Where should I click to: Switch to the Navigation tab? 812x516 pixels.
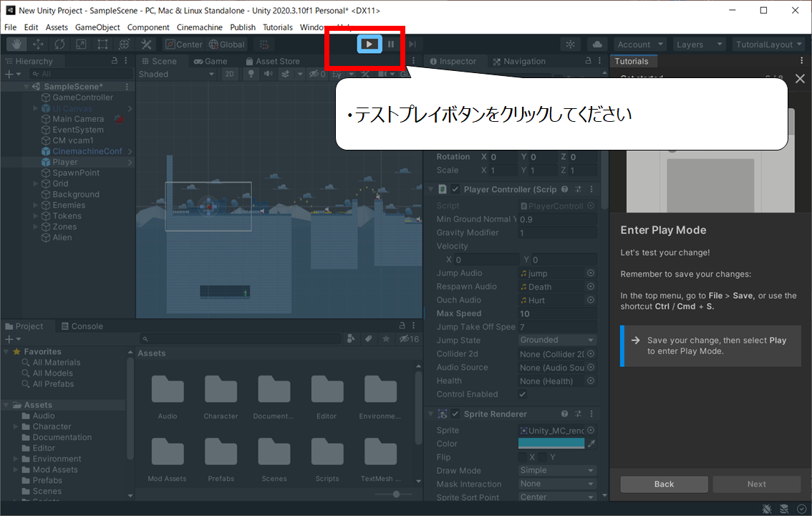tap(519, 61)
